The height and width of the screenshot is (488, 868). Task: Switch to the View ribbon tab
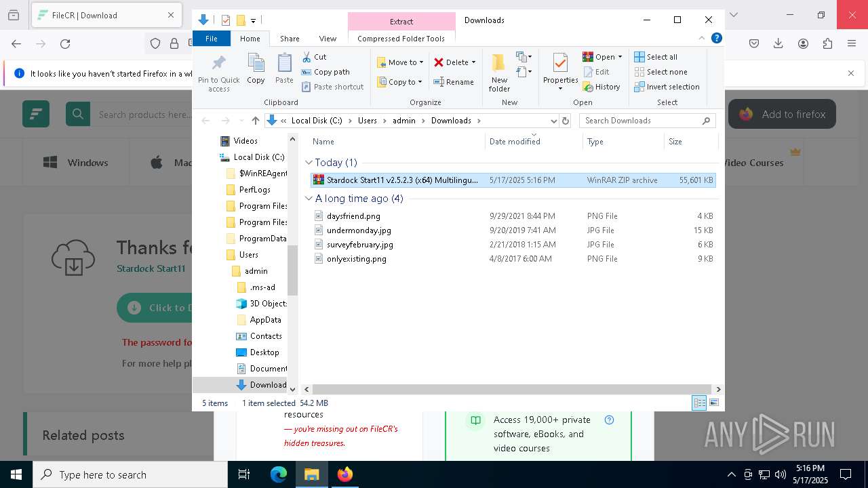coord(328,39)
